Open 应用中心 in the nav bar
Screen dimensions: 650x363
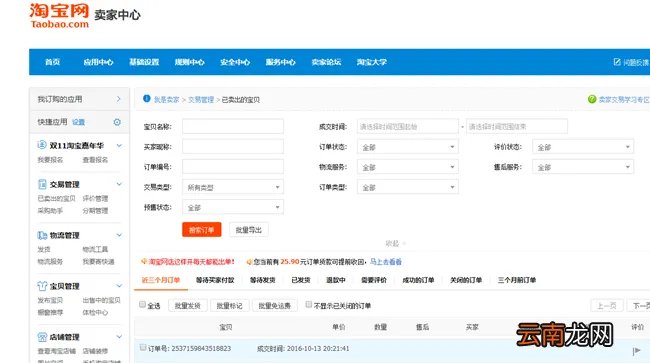[98, 62]
